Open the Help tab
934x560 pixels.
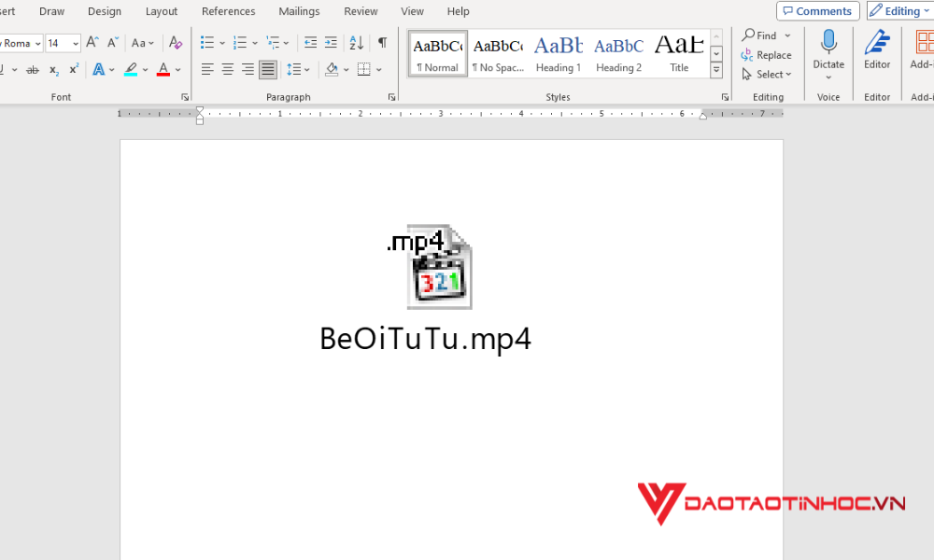(x=458, y=11)
